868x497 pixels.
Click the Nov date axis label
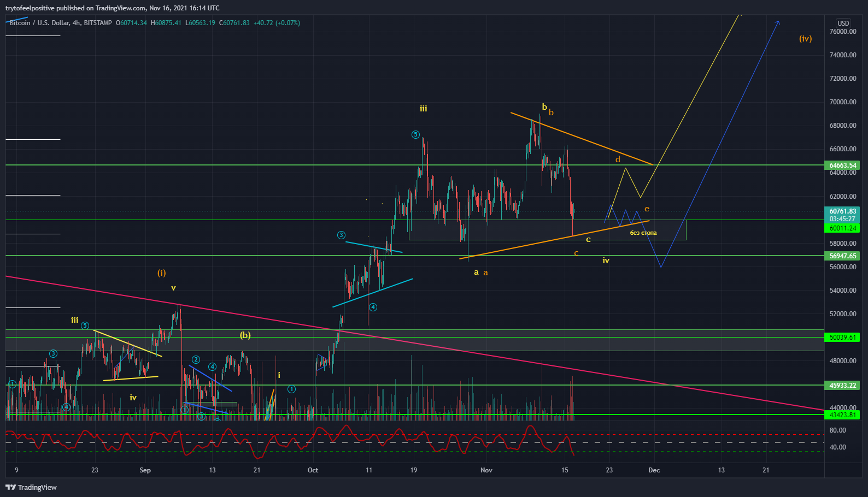[x=486, y=470]
